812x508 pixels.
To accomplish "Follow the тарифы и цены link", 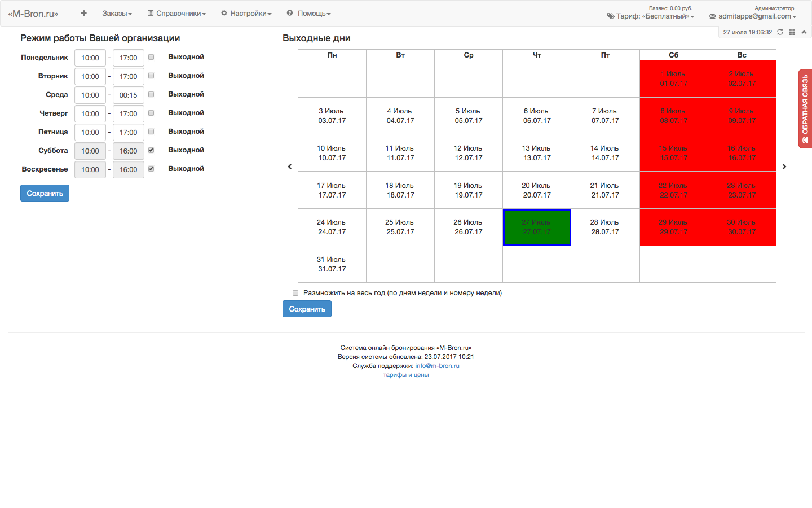I will pyautogui.click(x=406, y=375).
